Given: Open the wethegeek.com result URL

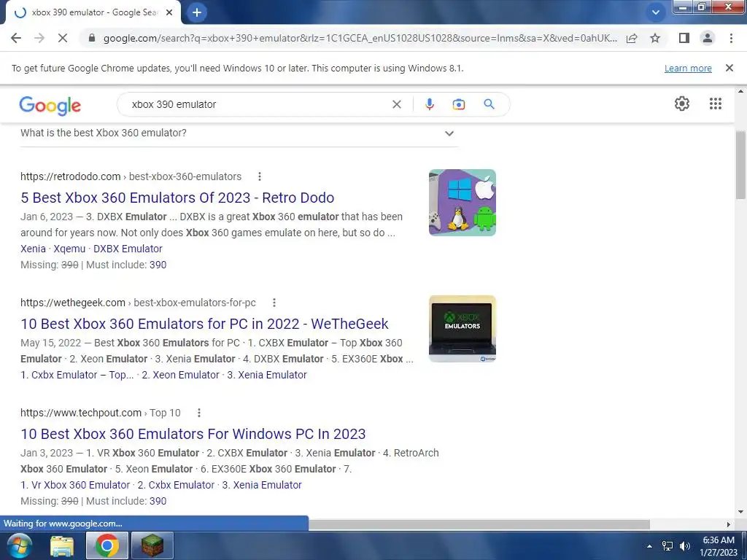Looking at the screenshot, I should click(x=138, y=303).
